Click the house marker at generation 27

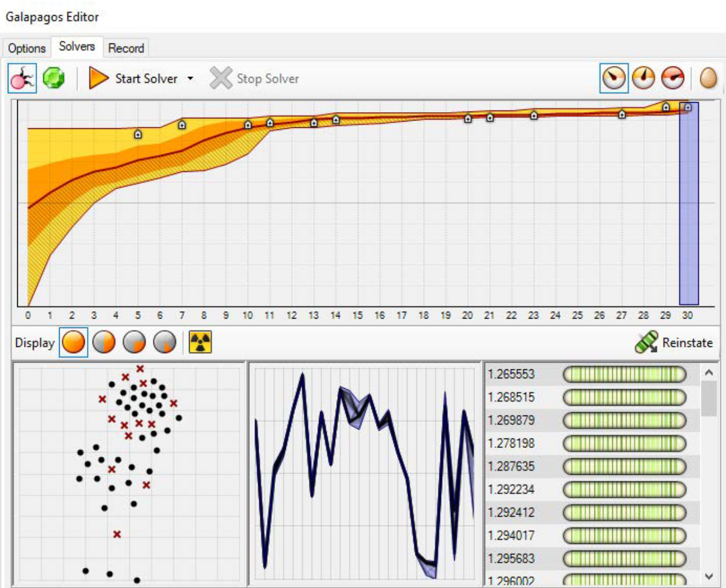pos(622,114)
